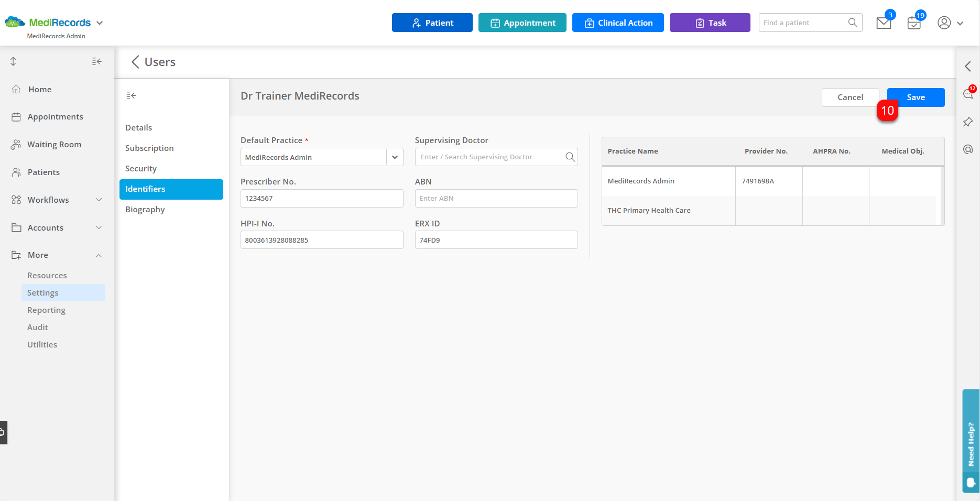Collapse the user settings submenu panel

(x=131, y=95)
